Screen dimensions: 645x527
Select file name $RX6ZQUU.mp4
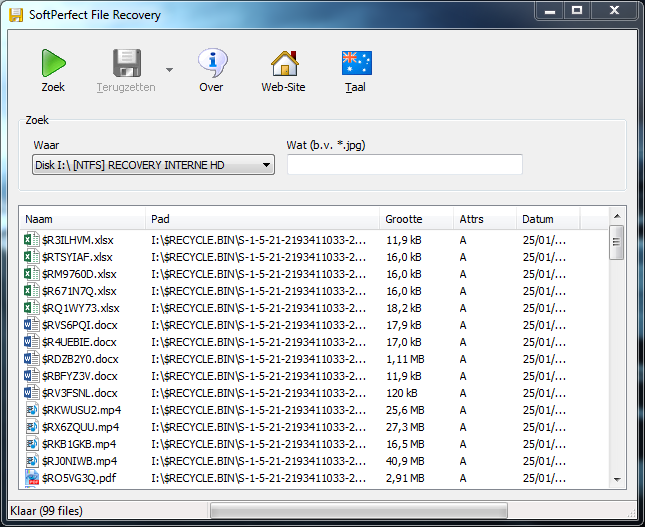pyautogui.click(x=81, y=427)
